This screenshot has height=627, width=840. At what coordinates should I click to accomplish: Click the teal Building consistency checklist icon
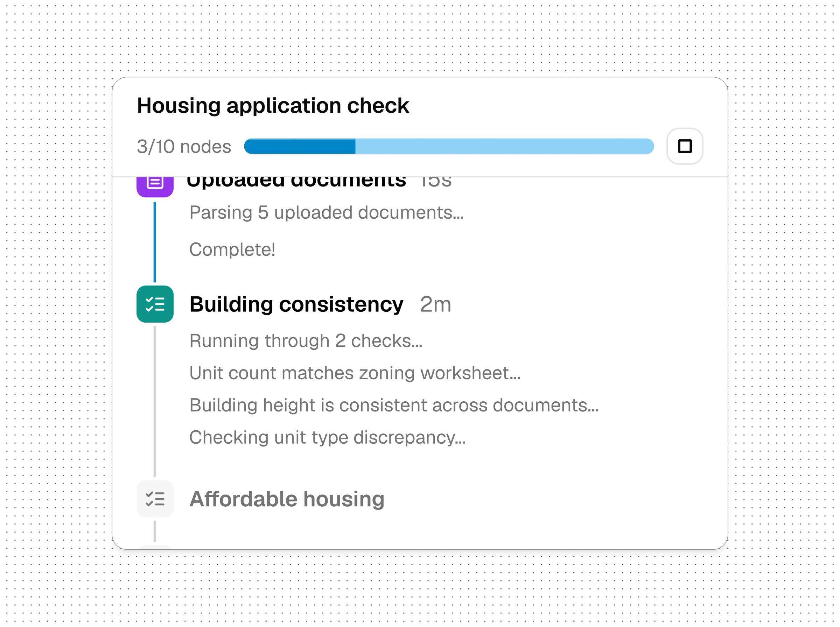coord(155,304)
